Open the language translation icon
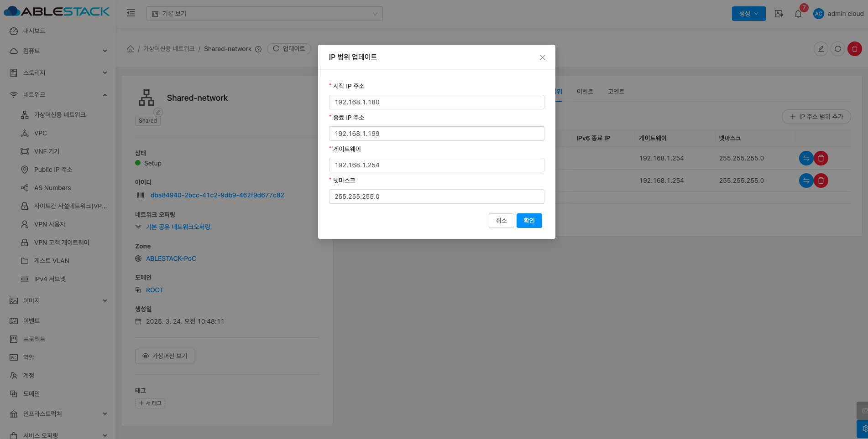868x439 pixels. coord(779,14)
